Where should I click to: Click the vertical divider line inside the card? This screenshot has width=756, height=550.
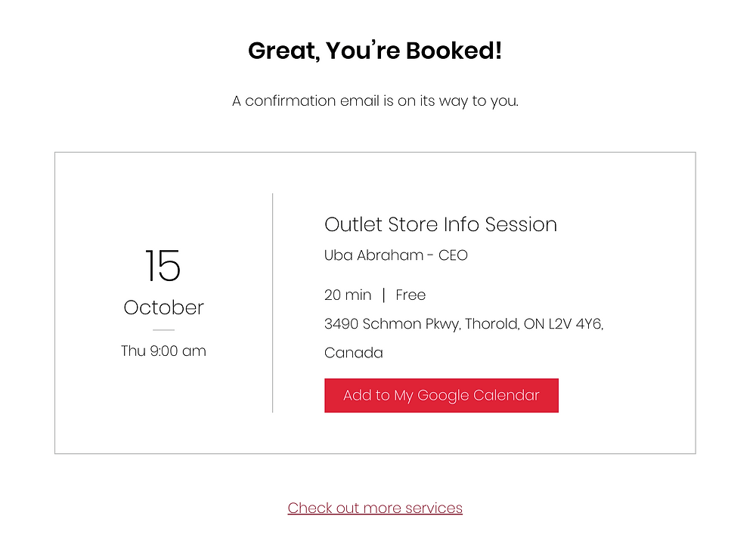click(x=273, y=303)
